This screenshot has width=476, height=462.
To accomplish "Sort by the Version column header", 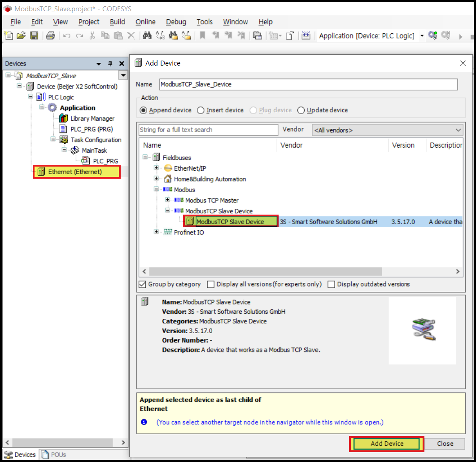I will coord(403,145).
